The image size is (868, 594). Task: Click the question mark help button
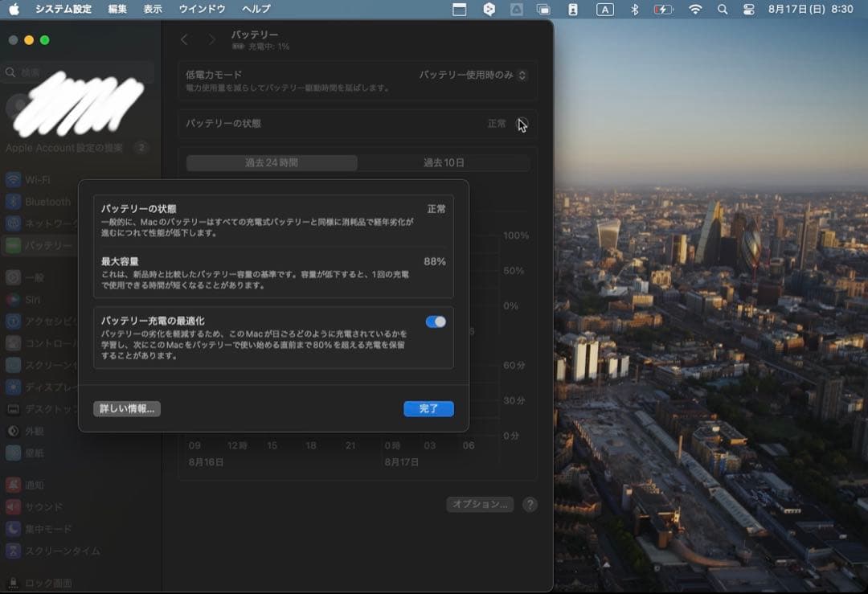[x=530, y=505]
